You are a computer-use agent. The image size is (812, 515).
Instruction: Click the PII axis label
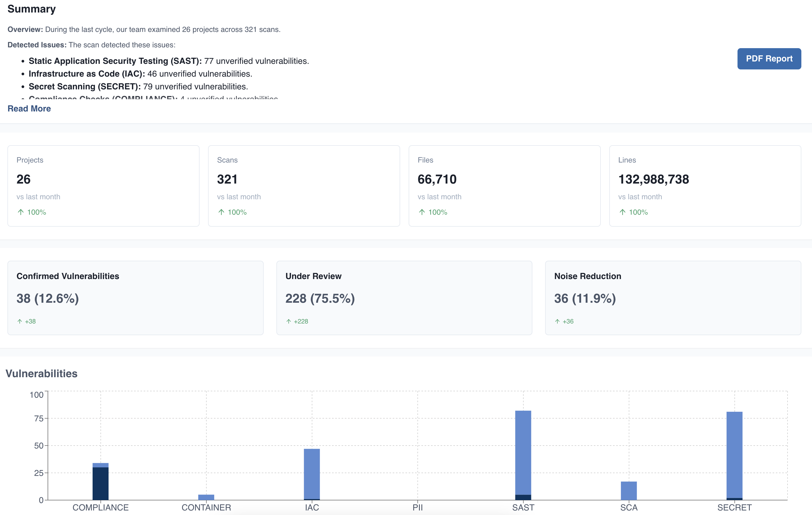click(x=417, y=508)
